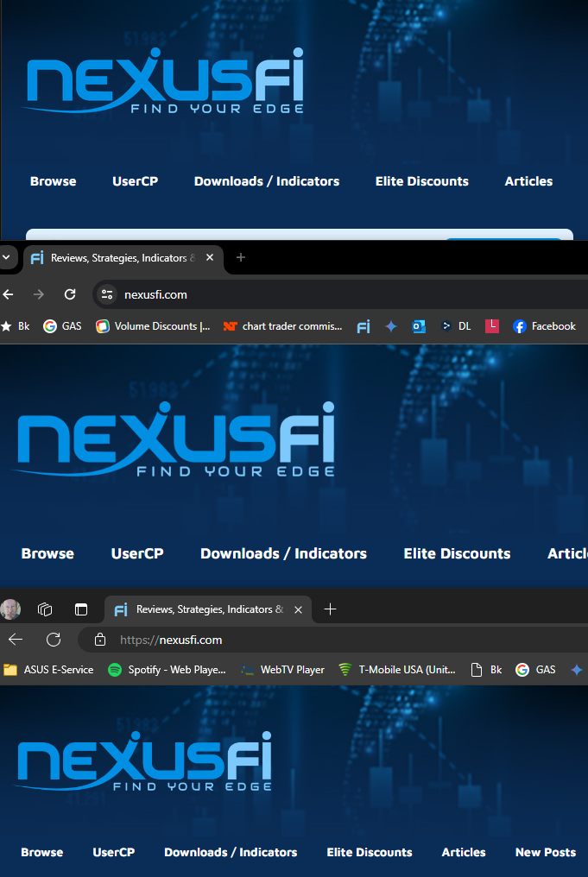Open Downloads / Indicators in the Edge page

(x=231, y=852)
